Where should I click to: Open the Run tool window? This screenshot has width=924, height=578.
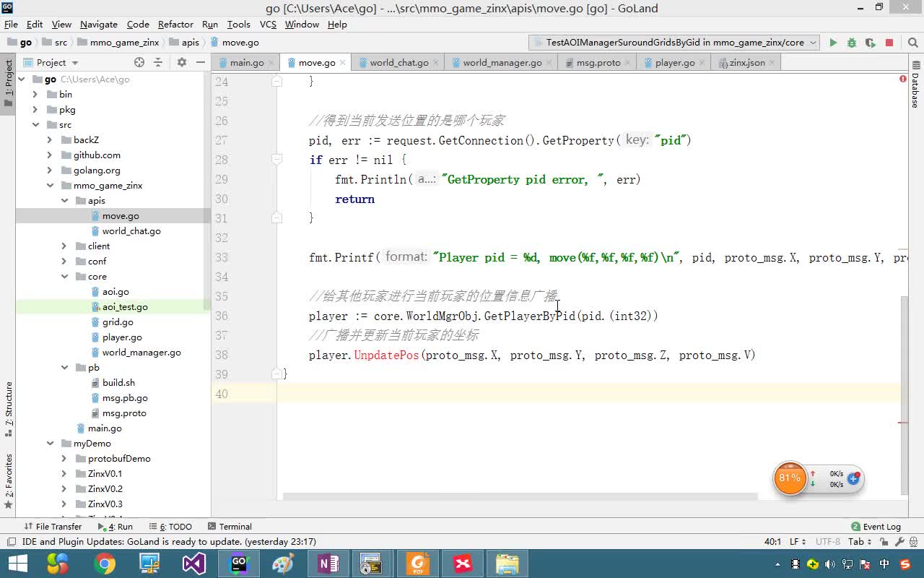pos(115,527)
